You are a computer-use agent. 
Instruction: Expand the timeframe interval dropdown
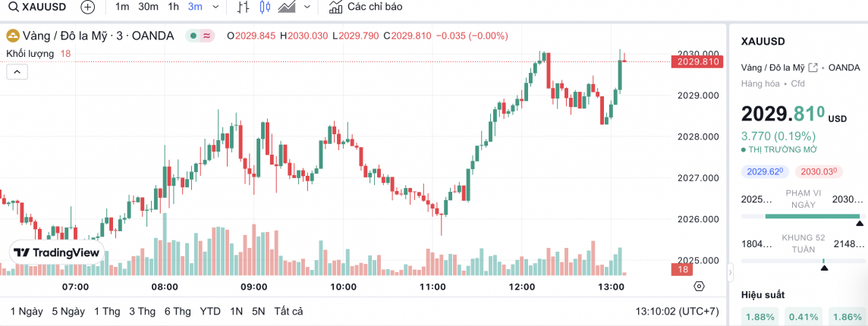point(216,8)
